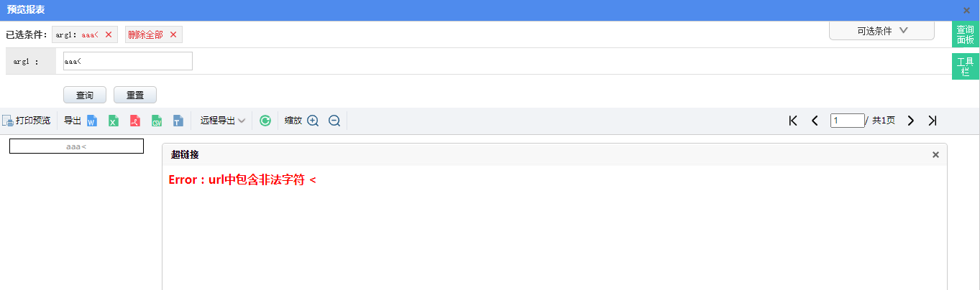Open print preview (打印预览)
This screenshot has height=290, width=980.
coord(27,121)
